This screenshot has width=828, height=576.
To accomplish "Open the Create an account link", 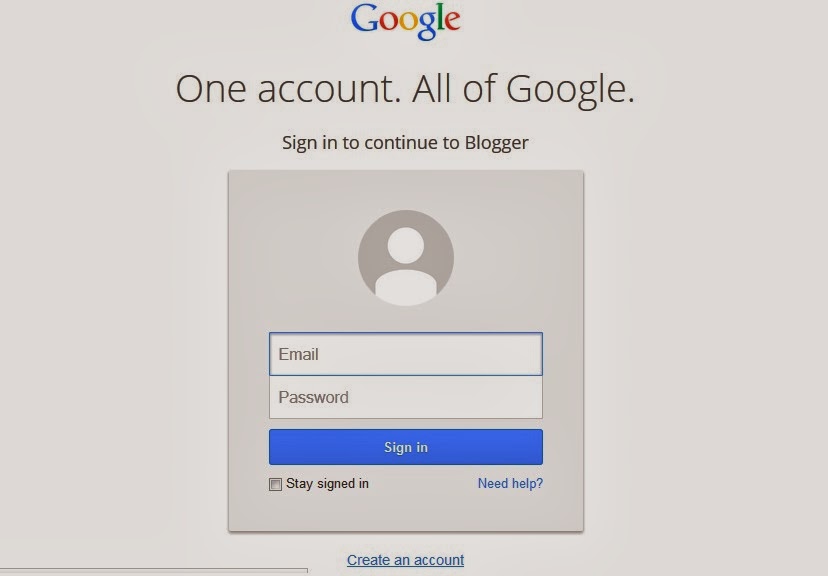I will (x=406, y=560).
